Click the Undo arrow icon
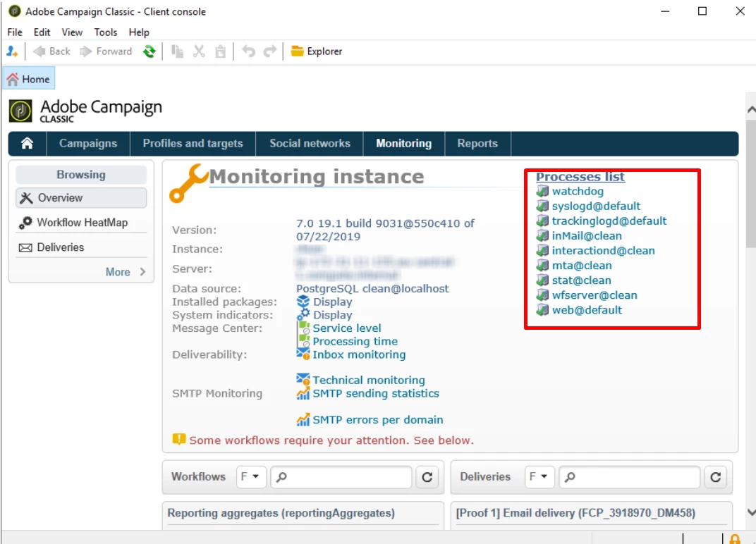Image resolution: width=756 pixels, height=544 pixels. coord(248,51)
